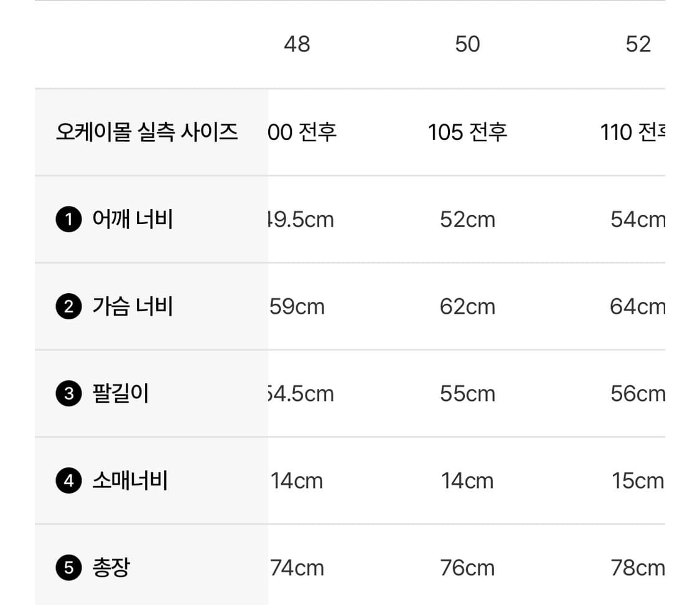Click the number 3 circle icon
Image resolution: width=700 pixels, height=605 pixels.
tap(68, 394)
